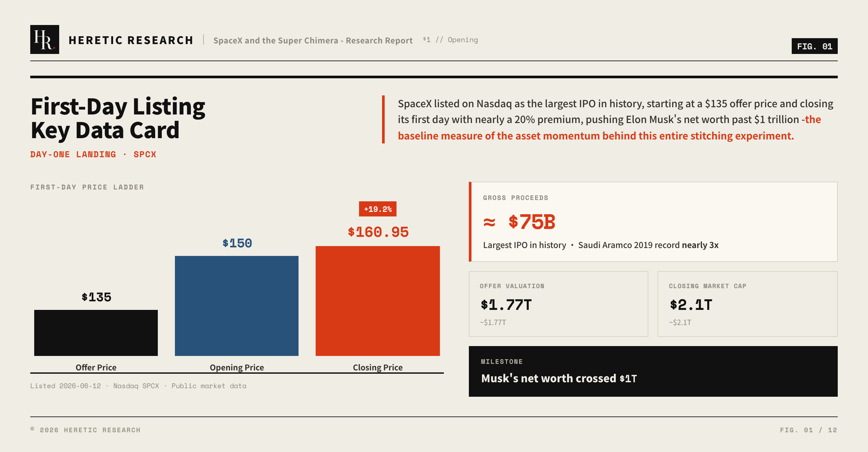The image size is (868, 452).
Task: Click the report title 'SpaceX and the Super Chimera'
Action: click(x=313, y=40)
